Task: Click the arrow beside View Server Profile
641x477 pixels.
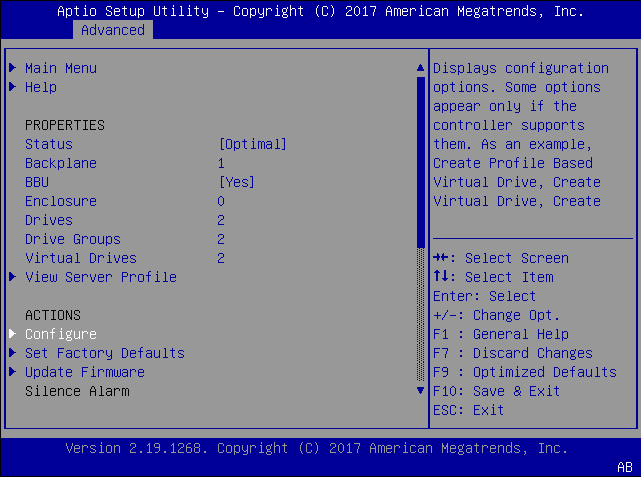Action: click(x=13, y=277)
